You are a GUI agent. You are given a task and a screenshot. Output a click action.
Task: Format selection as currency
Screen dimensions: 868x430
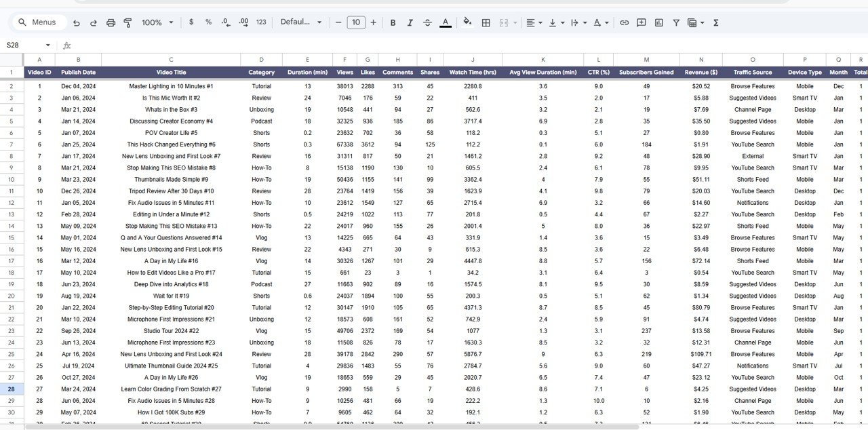(x=191, y=22)
